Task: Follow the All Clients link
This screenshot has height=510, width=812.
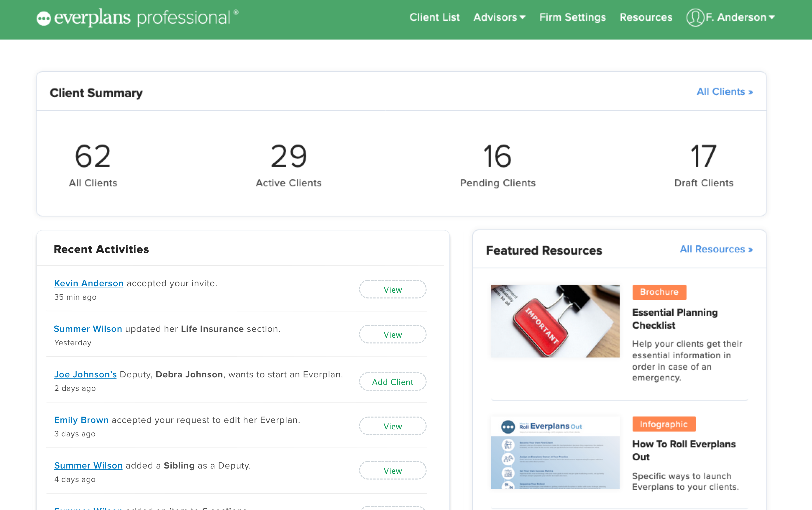Action: tap(724, 92)
